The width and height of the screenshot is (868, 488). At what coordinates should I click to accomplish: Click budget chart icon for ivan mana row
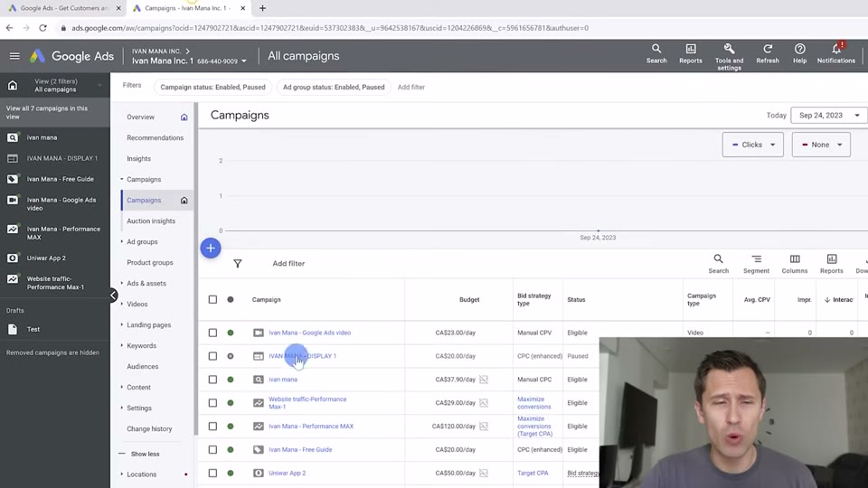[484, 380]
